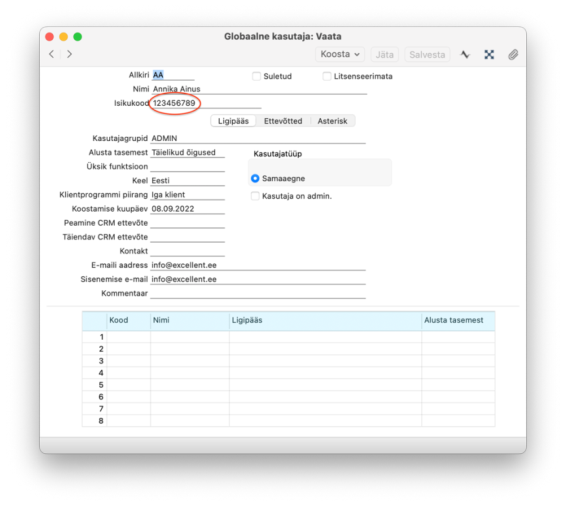566x506 pixels.
Task: Open the record history activity icon
Action: [x=465, y=54]
